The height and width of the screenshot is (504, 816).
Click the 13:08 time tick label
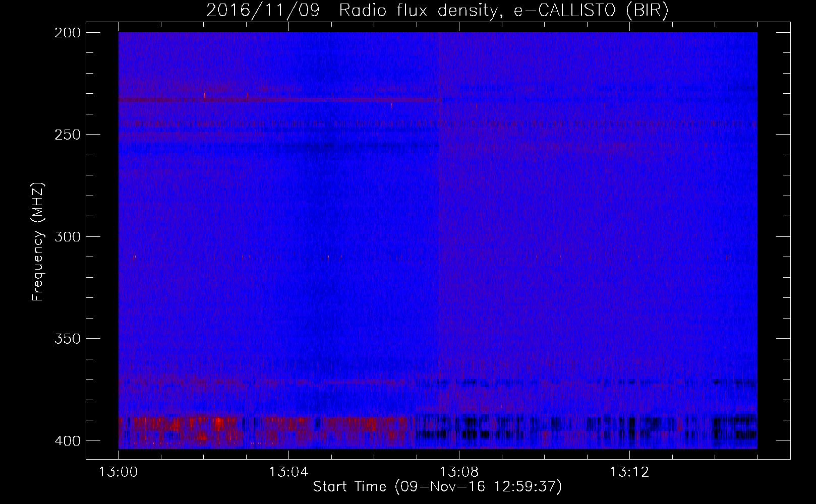click(x=459, y=472)
